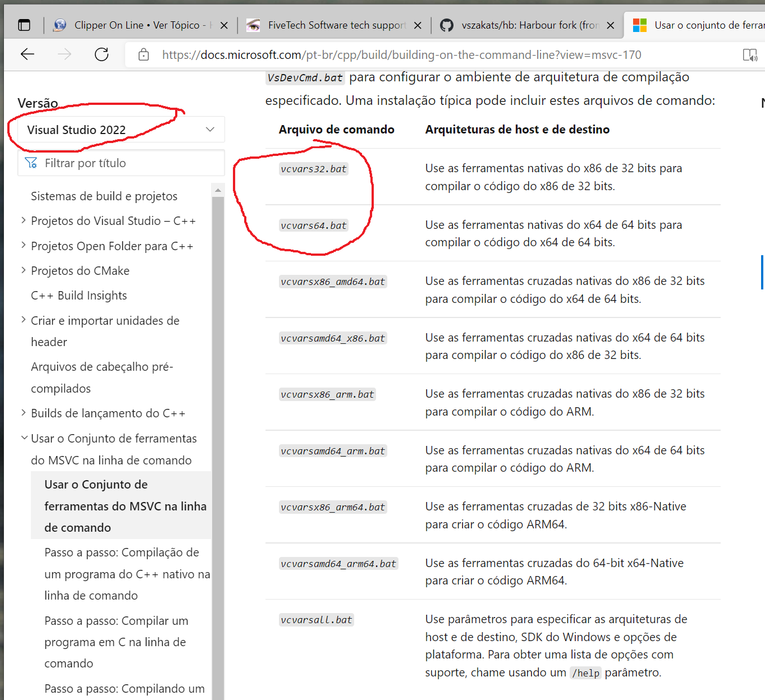Expand Builds de lançamento do C++
Screen dimensions: 765x700
pos(23,413)
